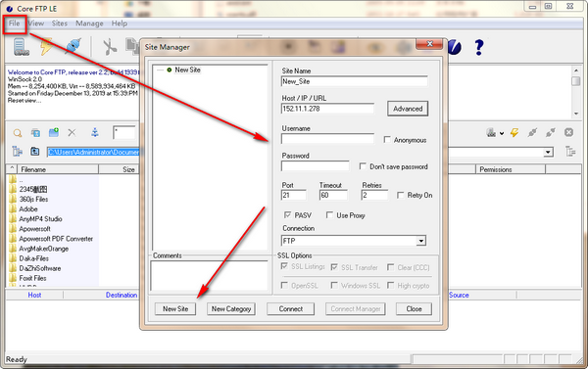Screen dimensions: 588x369
Task: Expand the remote path combo box
Action: tap(548, 152)
